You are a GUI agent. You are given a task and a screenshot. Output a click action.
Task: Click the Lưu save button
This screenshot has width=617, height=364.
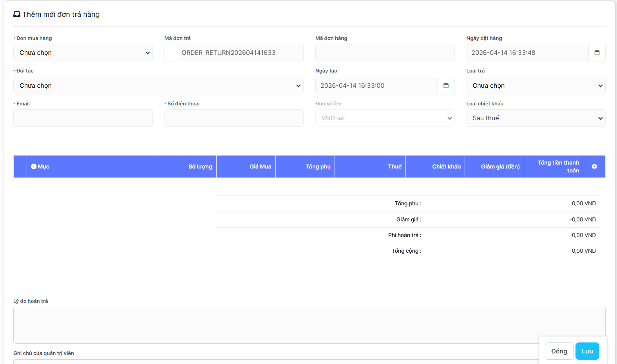[x=587, y=351]
